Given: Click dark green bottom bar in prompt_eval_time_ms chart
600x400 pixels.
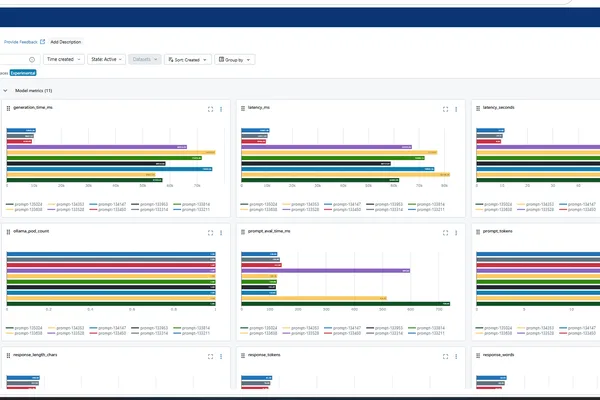Looking at the screenshot, I should [346, 304].
